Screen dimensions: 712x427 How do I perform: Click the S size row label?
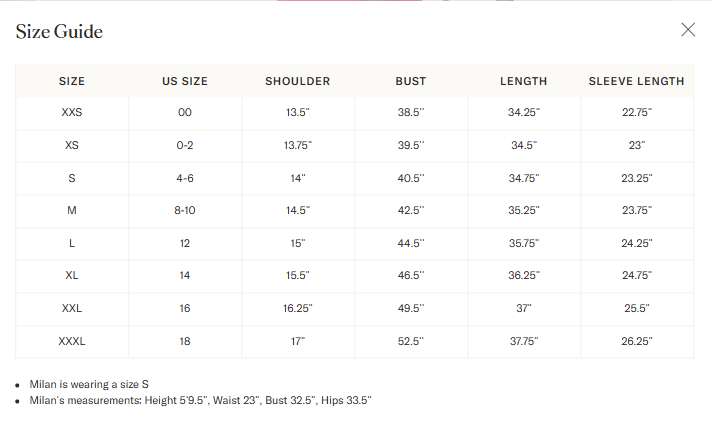72,178
